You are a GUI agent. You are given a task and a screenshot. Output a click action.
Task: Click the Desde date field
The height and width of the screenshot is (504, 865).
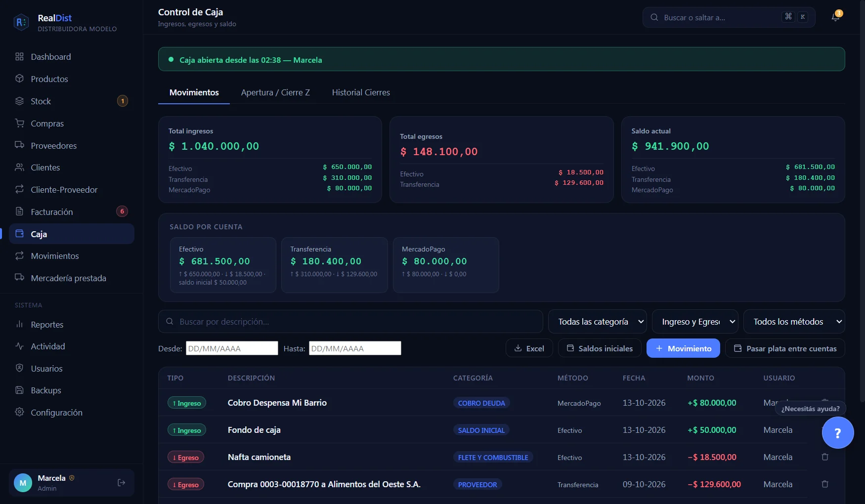click(x=232, y=348)
